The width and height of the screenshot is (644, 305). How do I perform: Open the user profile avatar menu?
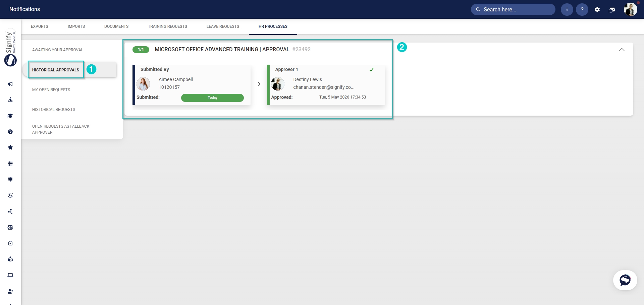(x=631, y=9)
